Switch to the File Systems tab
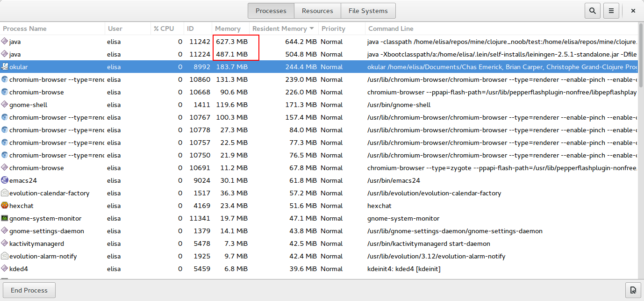This screenshot has width=644, height=301. point(368,11)
